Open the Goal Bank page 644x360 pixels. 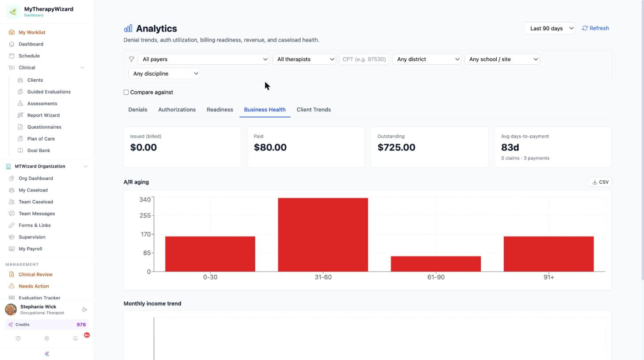pos(38,150)
